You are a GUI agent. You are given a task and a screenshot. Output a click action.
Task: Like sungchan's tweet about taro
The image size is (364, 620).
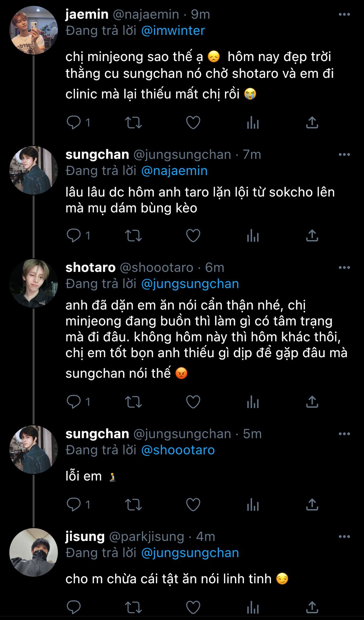193,236
